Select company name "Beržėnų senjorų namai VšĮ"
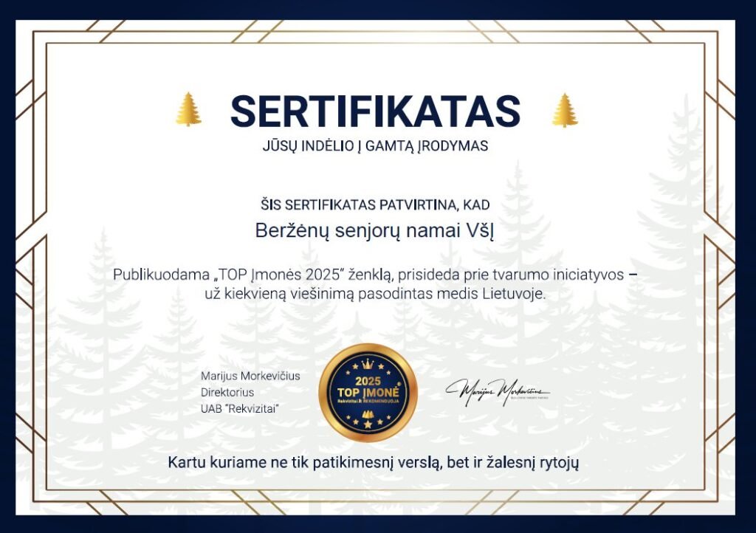This screenshot has height=533, width=756. pyautogui.click(x=375, y=230)
